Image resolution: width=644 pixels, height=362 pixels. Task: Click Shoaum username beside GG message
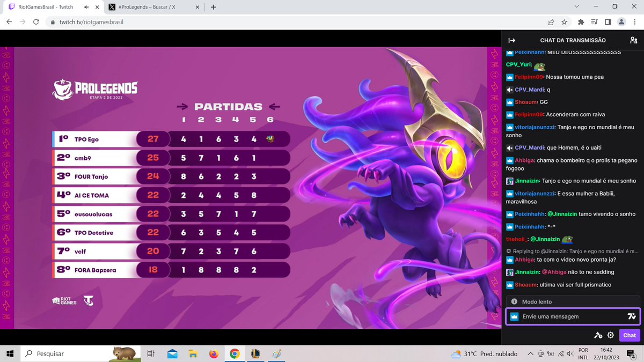coord(526,102)
